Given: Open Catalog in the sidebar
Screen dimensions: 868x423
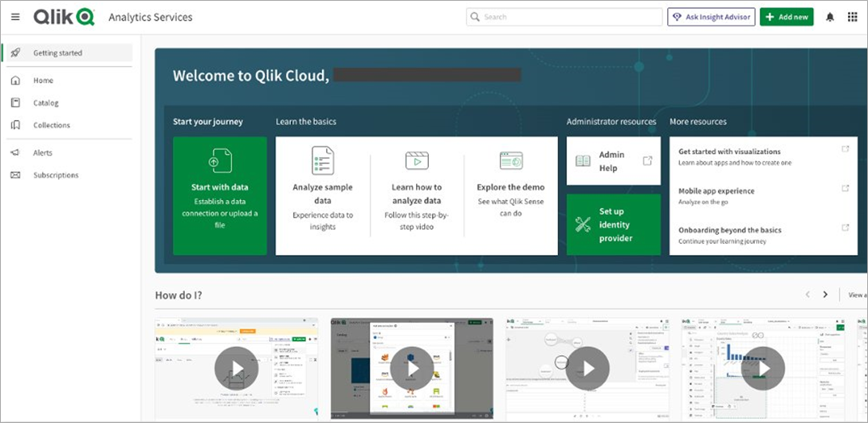Looking at the screenshot, I should click(x=68, y=103).
